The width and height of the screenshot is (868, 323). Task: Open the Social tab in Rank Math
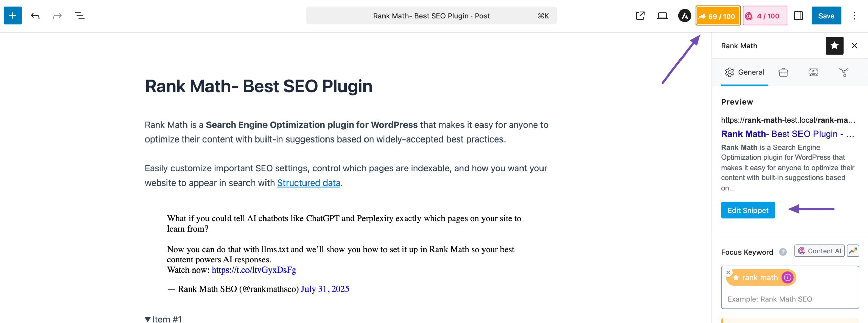pyautogui.click(x=843, y=72)
